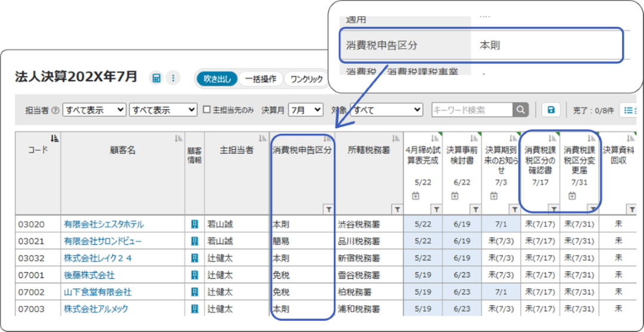The width and height of the screenshot is (644, 332).
Task: Open the 決算月 7月 dropdown
Action: point(305,110)
